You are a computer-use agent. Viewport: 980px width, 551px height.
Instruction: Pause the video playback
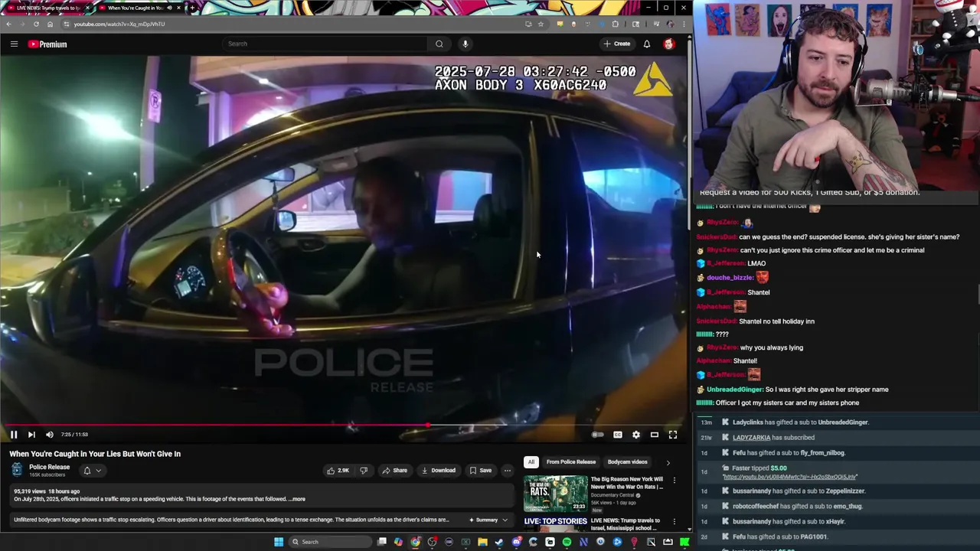[x=14, y=435]
